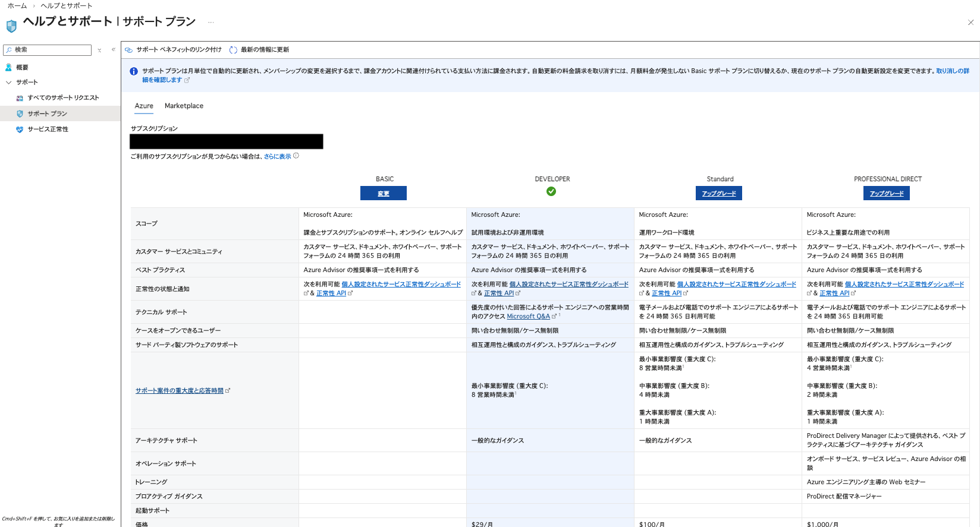Screen dimensions: 980x527
Task: Switch to the Marketplace tab
Action: coord(184,106)
